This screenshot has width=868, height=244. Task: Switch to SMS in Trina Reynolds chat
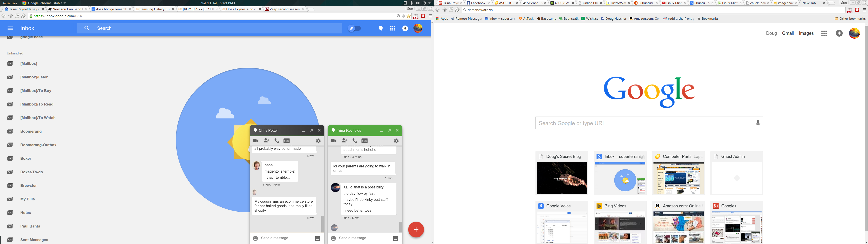pyautogui.click(x=365, y=141)
